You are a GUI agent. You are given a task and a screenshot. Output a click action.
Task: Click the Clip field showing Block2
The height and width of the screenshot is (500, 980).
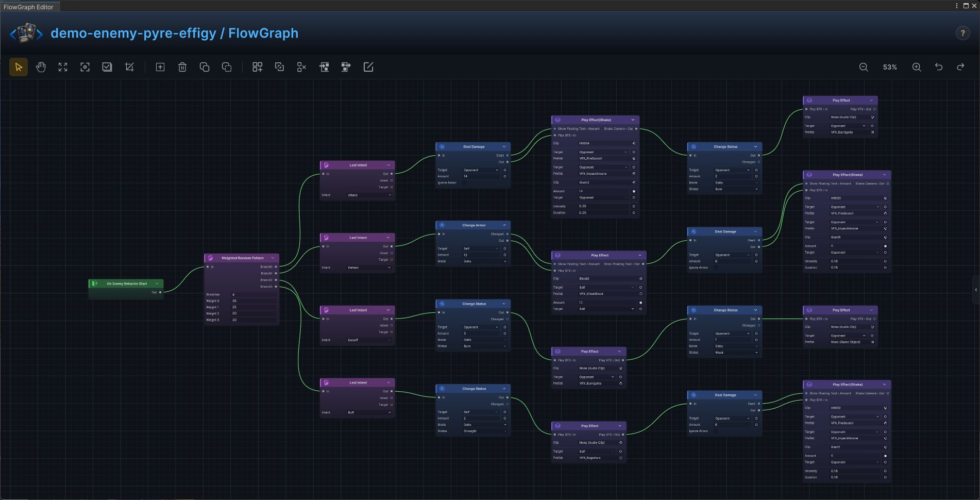[x=611, y=278]
